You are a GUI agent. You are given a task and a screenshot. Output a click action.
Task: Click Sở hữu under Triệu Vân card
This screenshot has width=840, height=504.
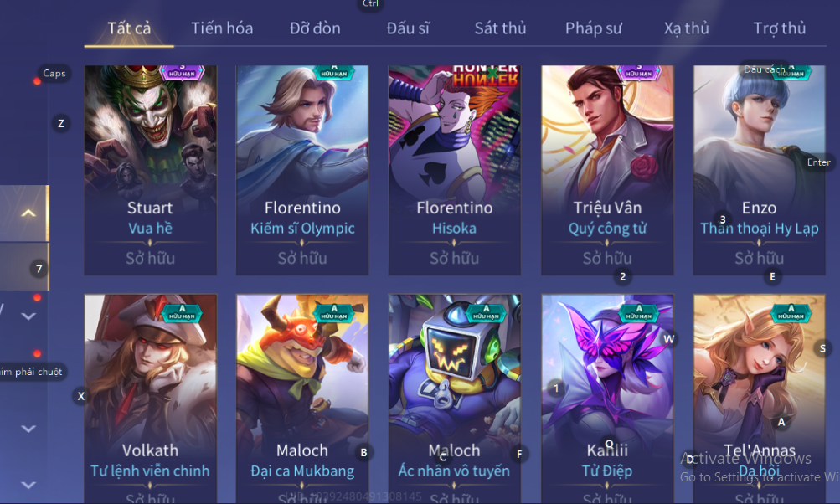click(607, 258)
